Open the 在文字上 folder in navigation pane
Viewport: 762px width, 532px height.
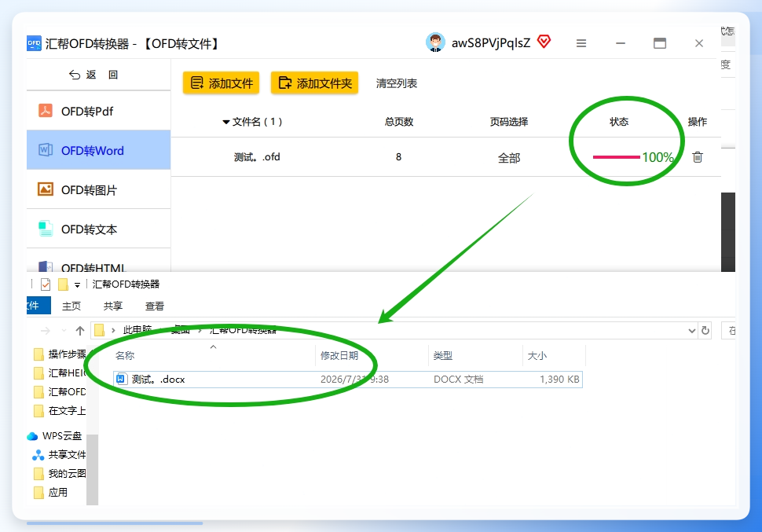[x=60, y=411]
